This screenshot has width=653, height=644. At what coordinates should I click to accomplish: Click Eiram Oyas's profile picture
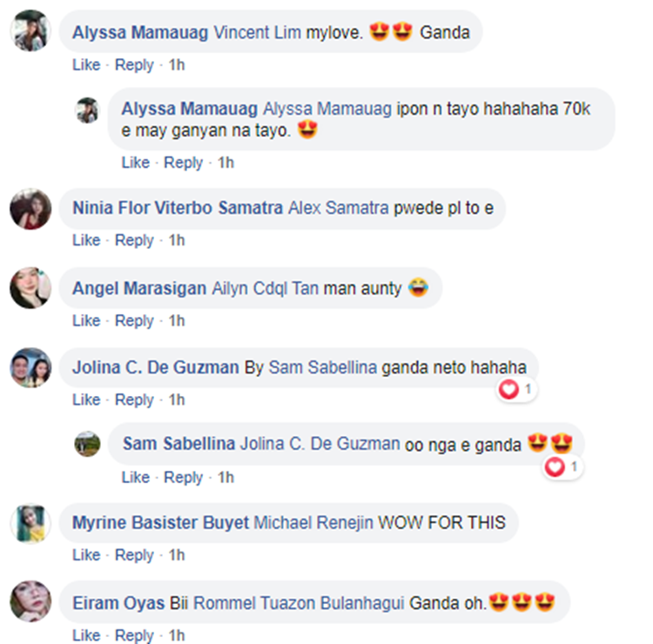pos(30,601)
